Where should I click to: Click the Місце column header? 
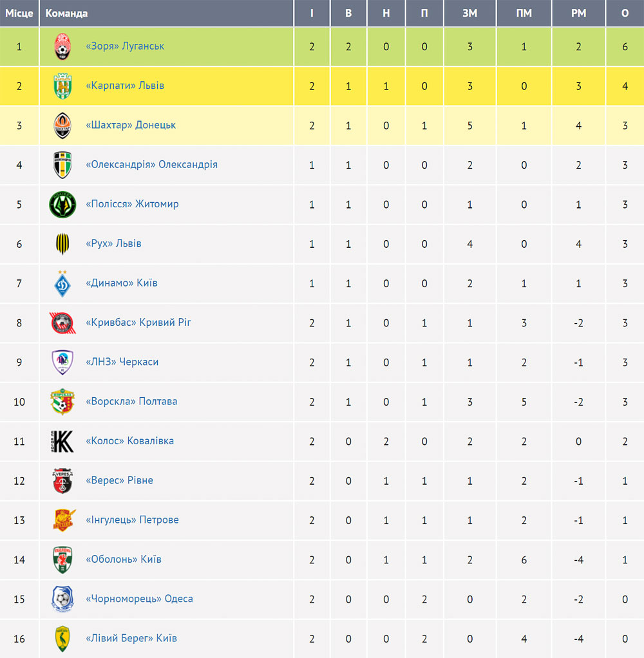[19, 13]
